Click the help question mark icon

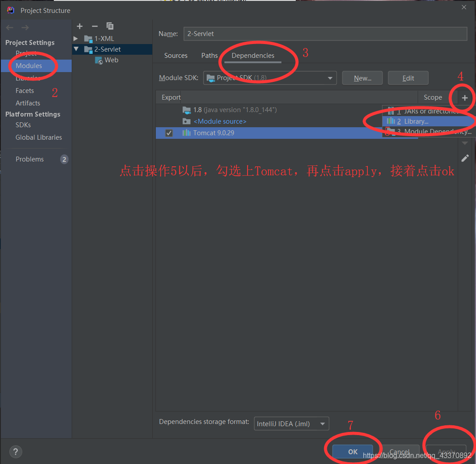point(16,452)
